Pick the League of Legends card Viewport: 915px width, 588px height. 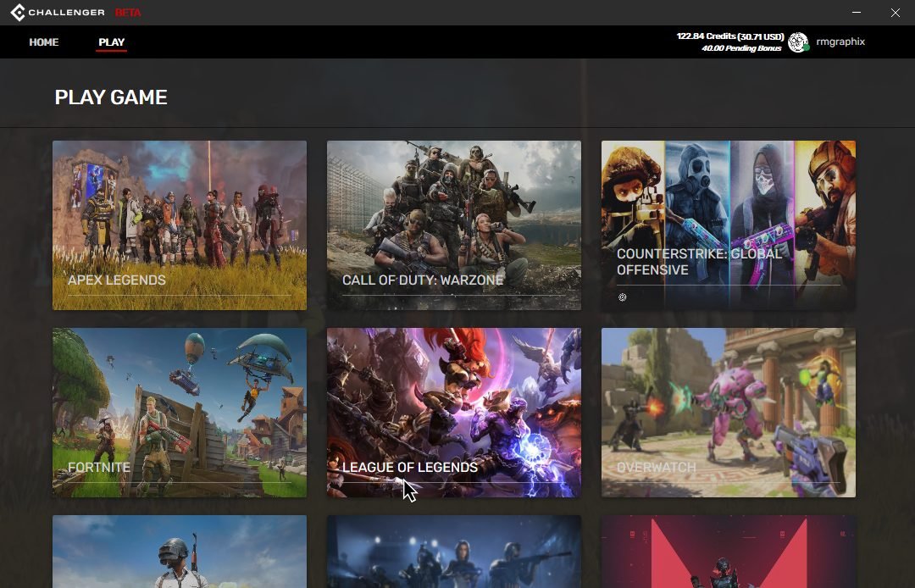tap(454, 413)
